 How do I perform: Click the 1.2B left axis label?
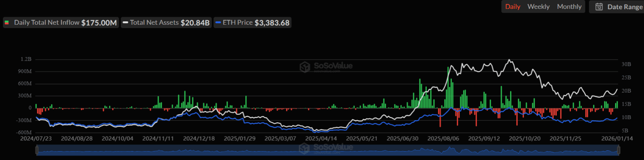(x=26, y=59)
